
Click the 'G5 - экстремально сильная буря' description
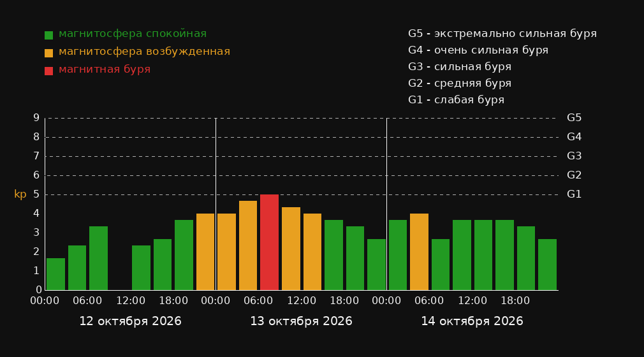502,34
